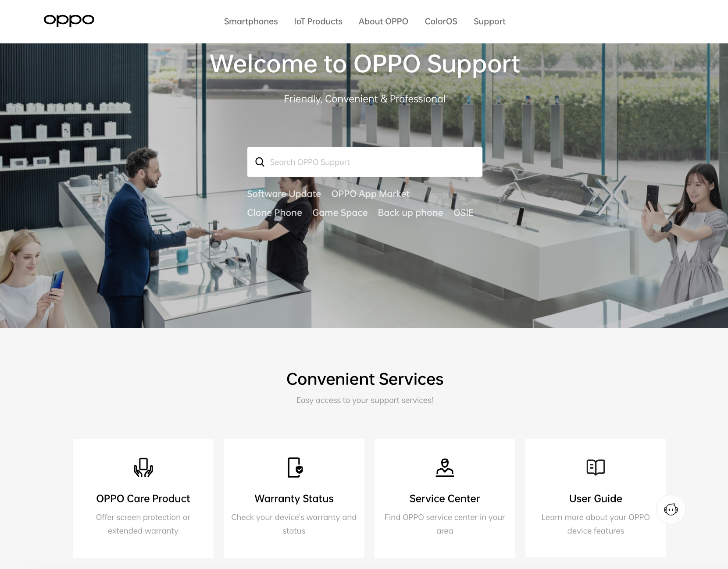Open the ColorOS menu
728x569 pixels.
pos(441,21)
